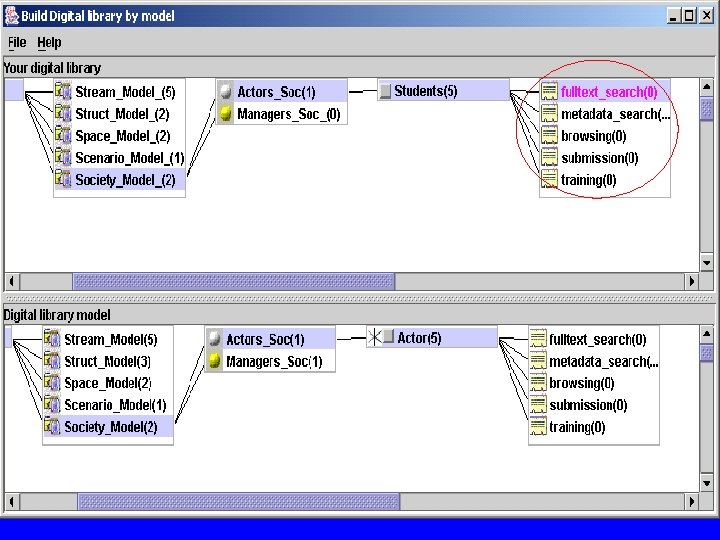Click the Scenario_Model_(1) icon in your library
This screenshot has width=720, height=540.
(63, 158)
